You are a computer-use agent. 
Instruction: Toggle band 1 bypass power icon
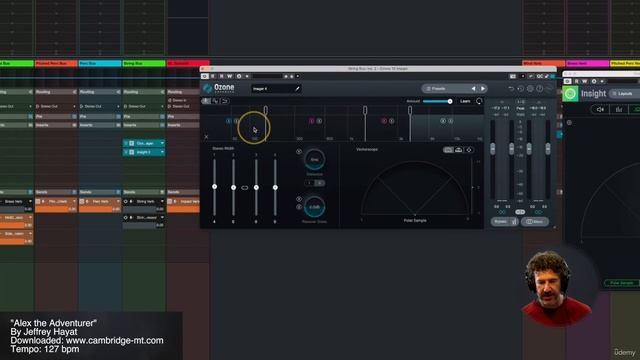click(x=229, y=121)
